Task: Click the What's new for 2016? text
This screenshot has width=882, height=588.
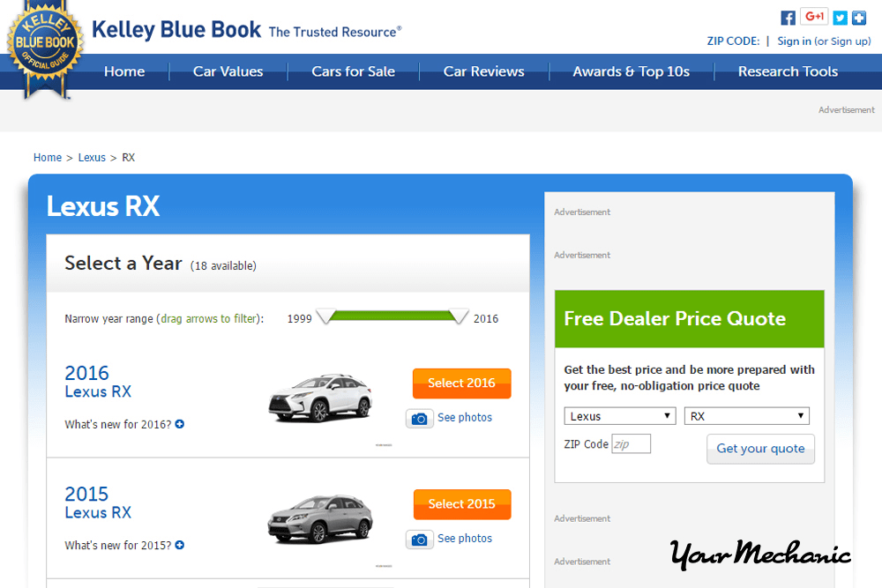Action: (x=118, y=424)
